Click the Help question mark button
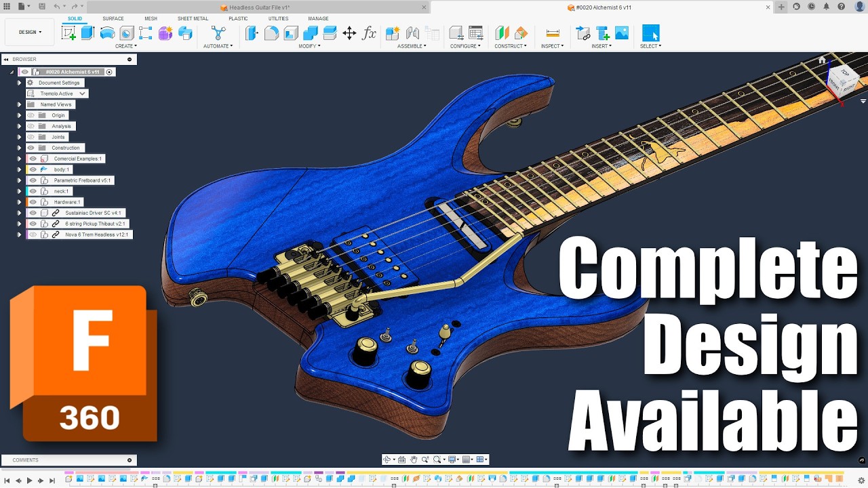Screen dimensions: 868x488 point(841,7)
